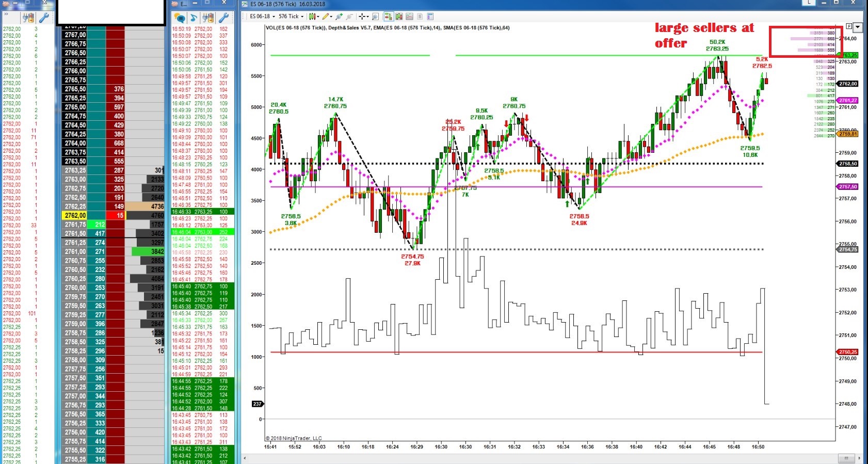Viewport: 868px width, 464px height.
Task: Click the © 2018 NinjaTrader, LLC text
Action: (x=294, y=438)
